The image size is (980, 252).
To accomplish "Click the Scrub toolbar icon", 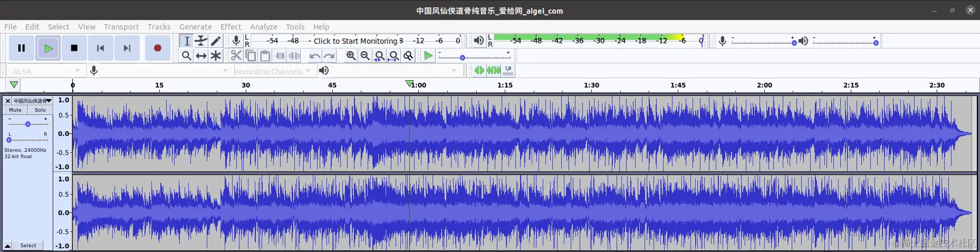I will coord(479,70).
